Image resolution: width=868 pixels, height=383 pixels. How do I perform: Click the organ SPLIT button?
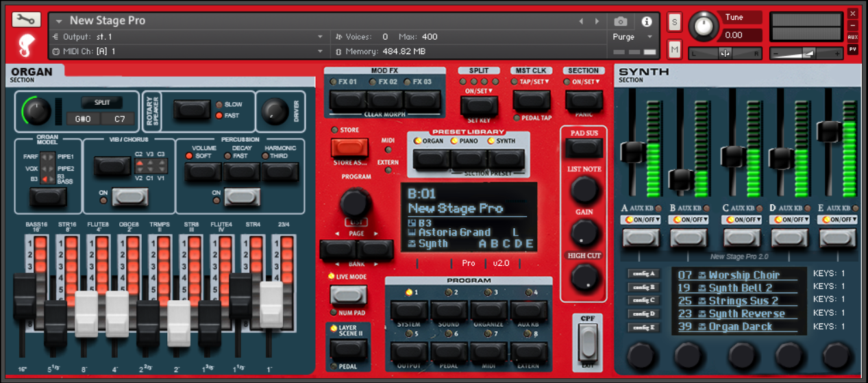coord(102,102)
